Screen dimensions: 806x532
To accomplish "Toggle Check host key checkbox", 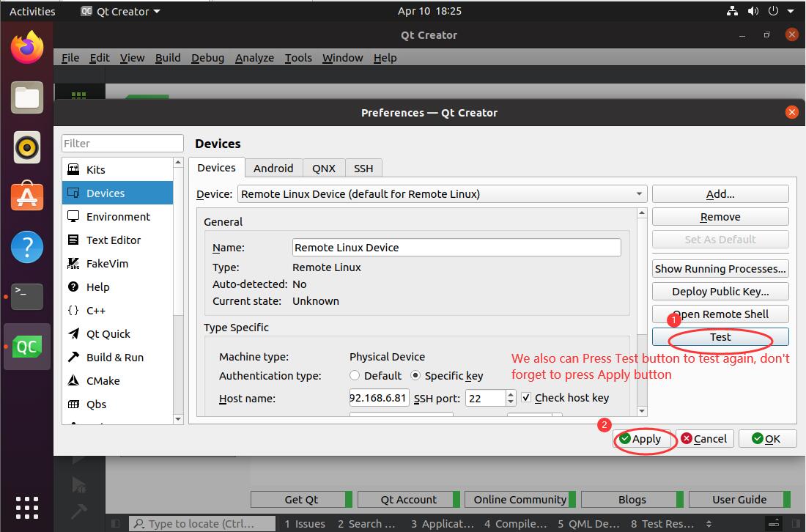I will 526,397.
